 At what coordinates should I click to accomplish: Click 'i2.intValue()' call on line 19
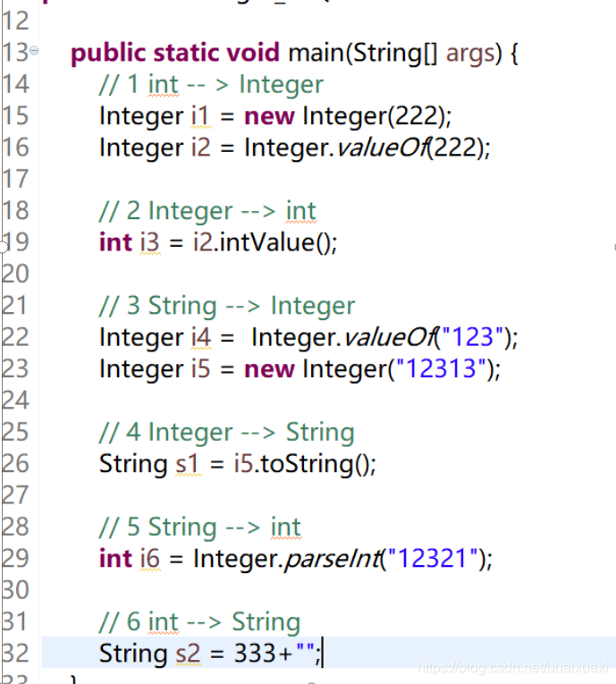[x=262, y=242]
